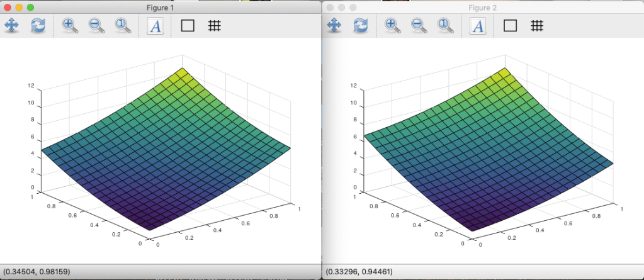Reset to automatic limits in Figure 2
This screenshot has height=280, width=644.
[x=445, y=26]
